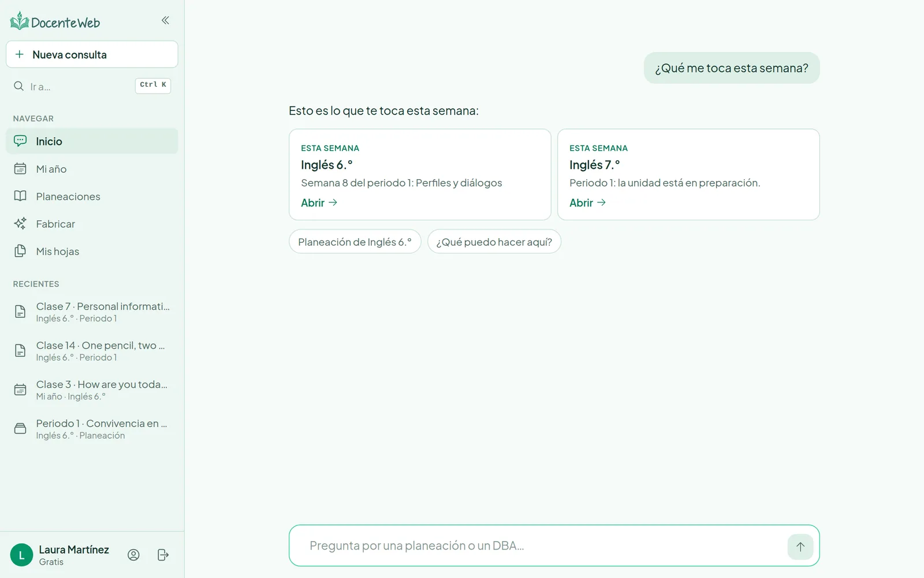The image size is (924, 578).
Task: Click 'Semana 8 del periodo 1' description text
Action: click(401, 183)
